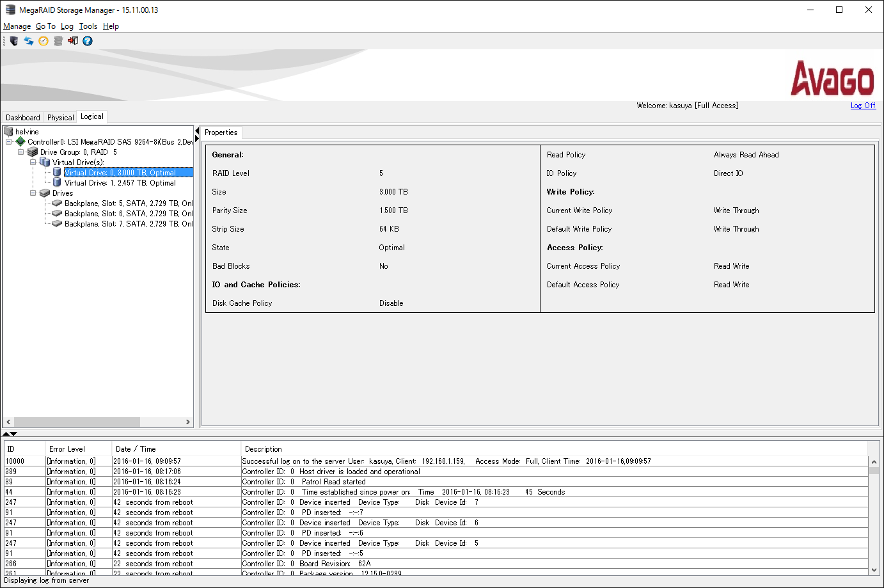Click the Strip Size value '64 KB'
The height and width of the screenshot is (588, 884).
(x=389, y=229)
